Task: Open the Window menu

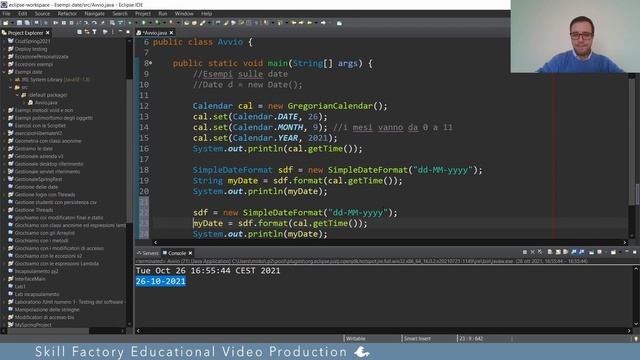Action: [x=184, y=13]
